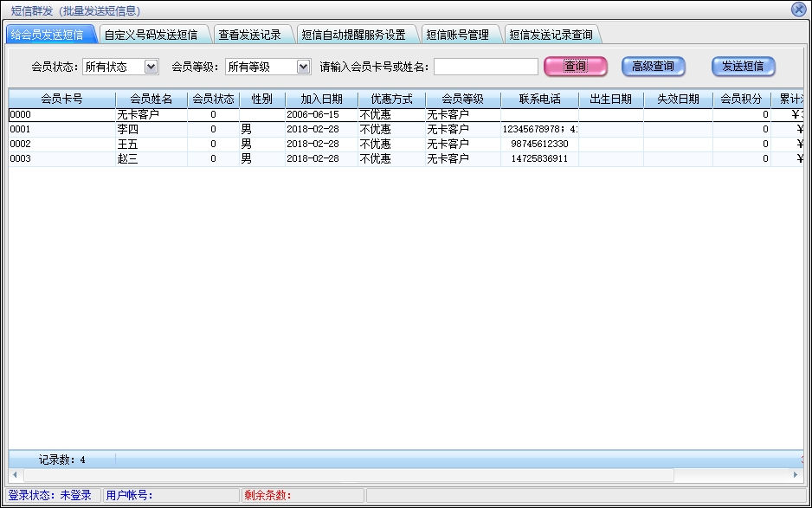Click the 联系电话 column header
Viewport: 812px width, 508px height.
[x=539, y=99]
